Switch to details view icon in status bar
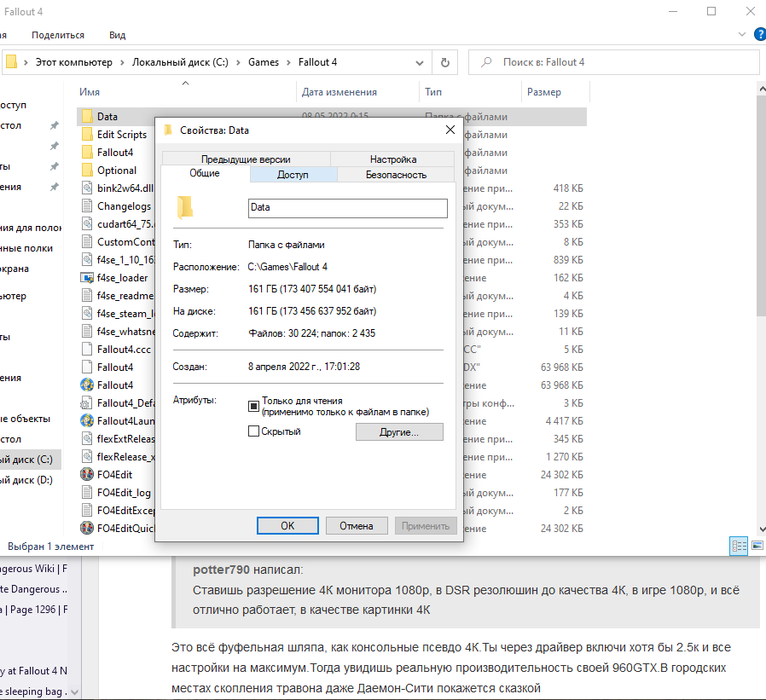This screenshot has height=700, width=766. pyautogui.click(x=739, y=546)
